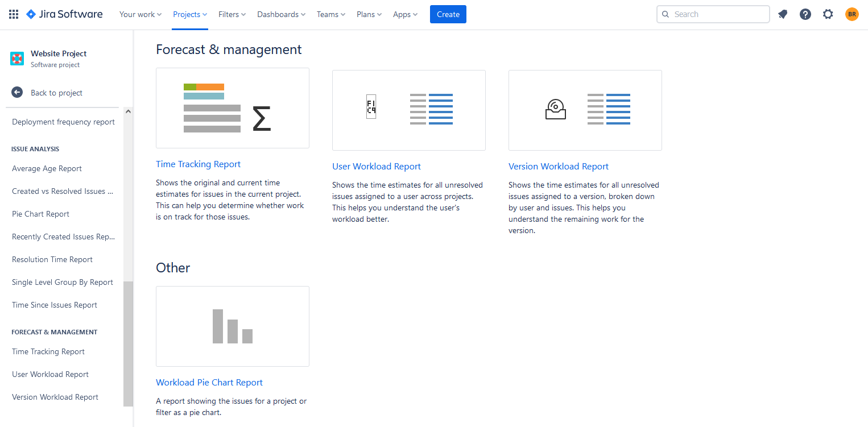868x427 pixels.
Task: Select Pie Chart Report in the sidebar
Action: tap(41, 214)
